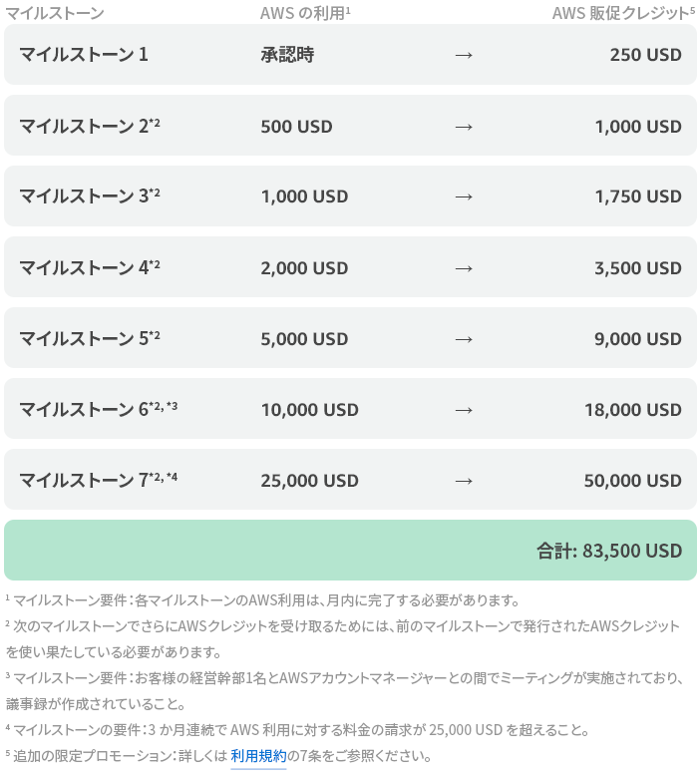700x778 pixels.
Task: Click the 承認時 text in the first row
Action: coord(287,55)
